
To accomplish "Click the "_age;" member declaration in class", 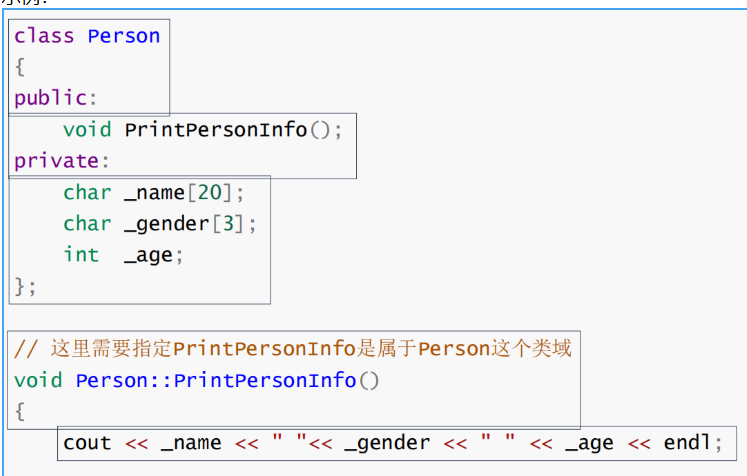I will pyautogui.click(x=154, y=255).
